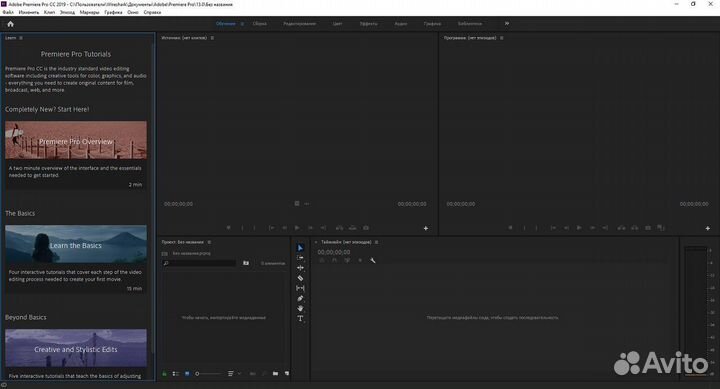720x389 pixels.
Task: Open the Premiere Pro Overview tutorial
Action: [x=76, y=141]
